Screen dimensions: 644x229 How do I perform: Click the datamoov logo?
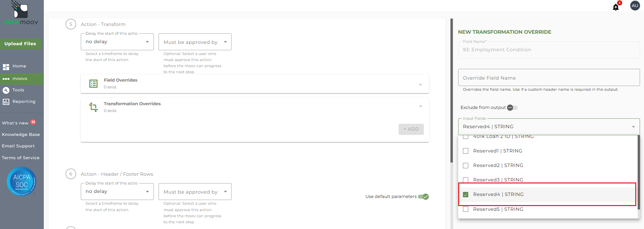21,13
